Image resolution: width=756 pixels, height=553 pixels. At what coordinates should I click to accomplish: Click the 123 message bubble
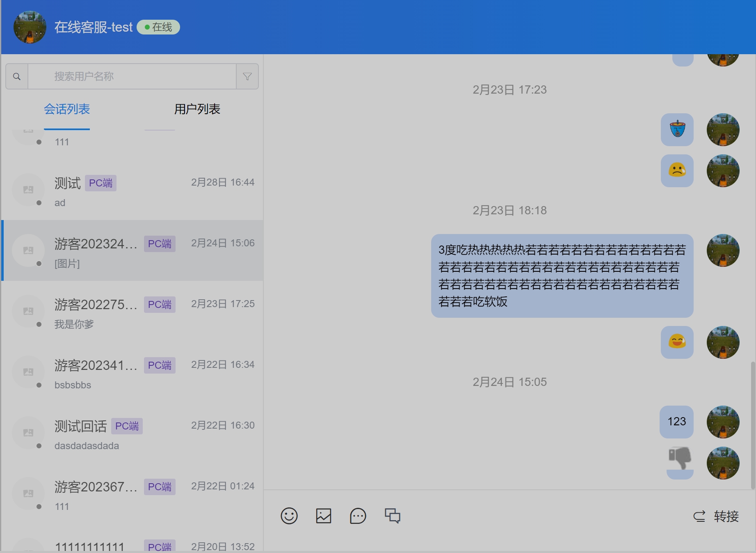coord(677,422)
